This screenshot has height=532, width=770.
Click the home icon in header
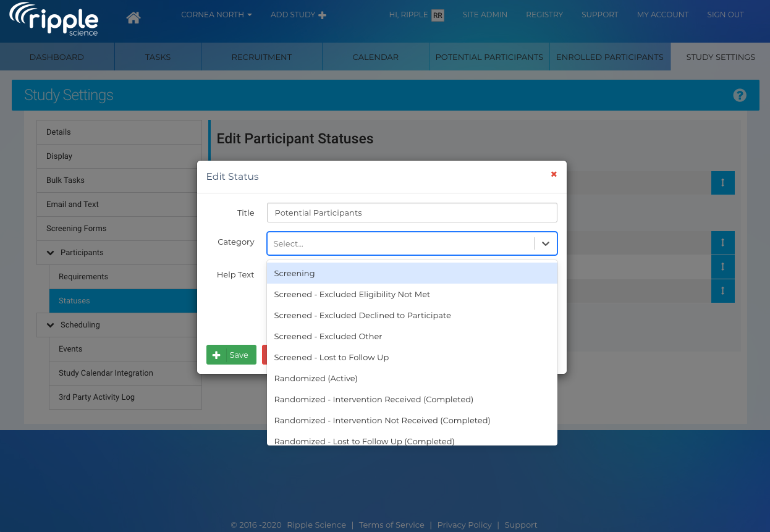(x=133, y=18)
